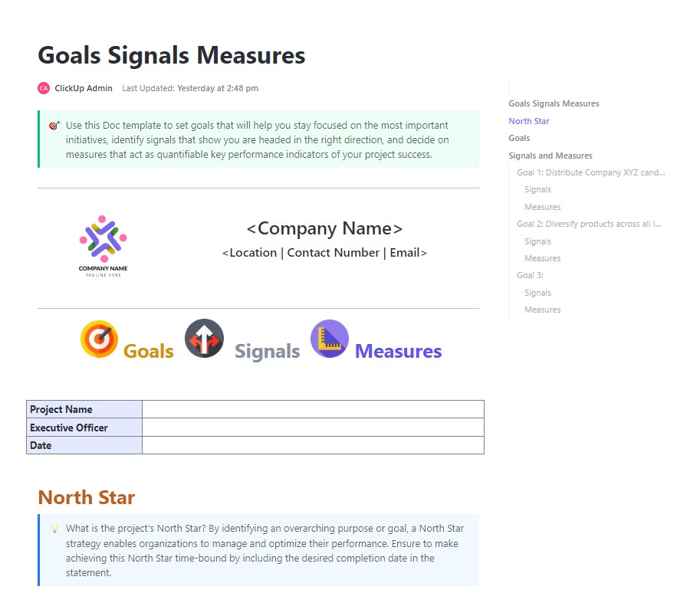Image resolution: width=690 pixels, height=616 pixels.
Task: Navigate to Goal 3 in outline
Action: tap(530, 275)
